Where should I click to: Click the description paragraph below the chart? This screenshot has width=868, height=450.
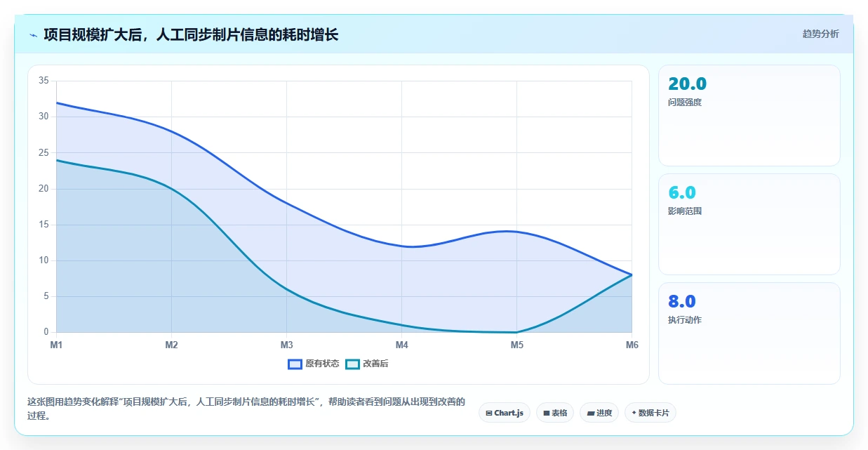point(246,409)
